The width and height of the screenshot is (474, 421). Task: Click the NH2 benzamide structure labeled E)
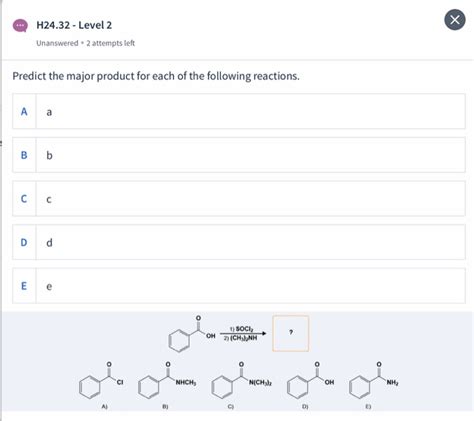point(374,380)
